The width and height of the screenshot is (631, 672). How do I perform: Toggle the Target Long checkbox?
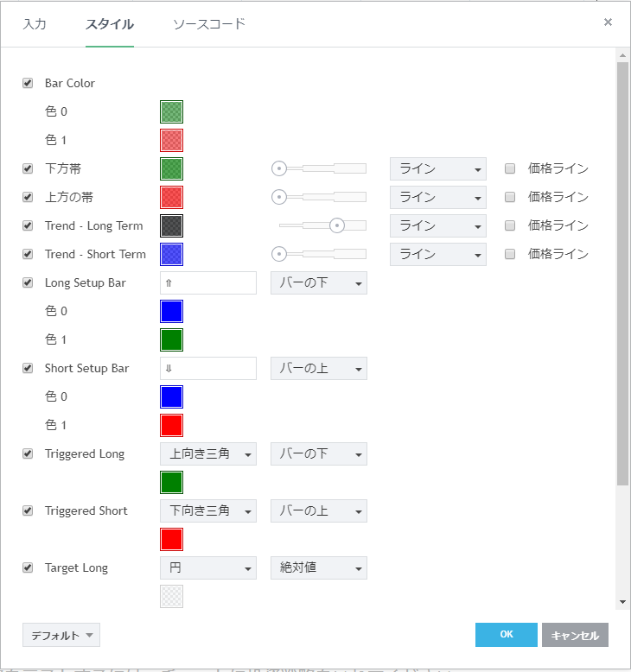point(28,567)
